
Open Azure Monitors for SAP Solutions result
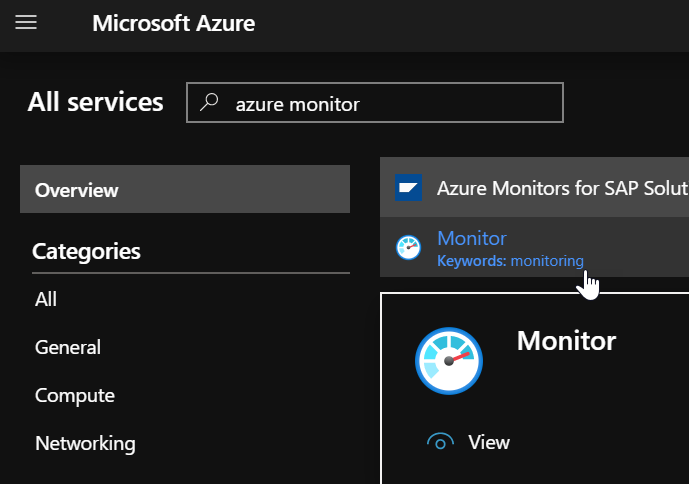(x=561, y=187)
